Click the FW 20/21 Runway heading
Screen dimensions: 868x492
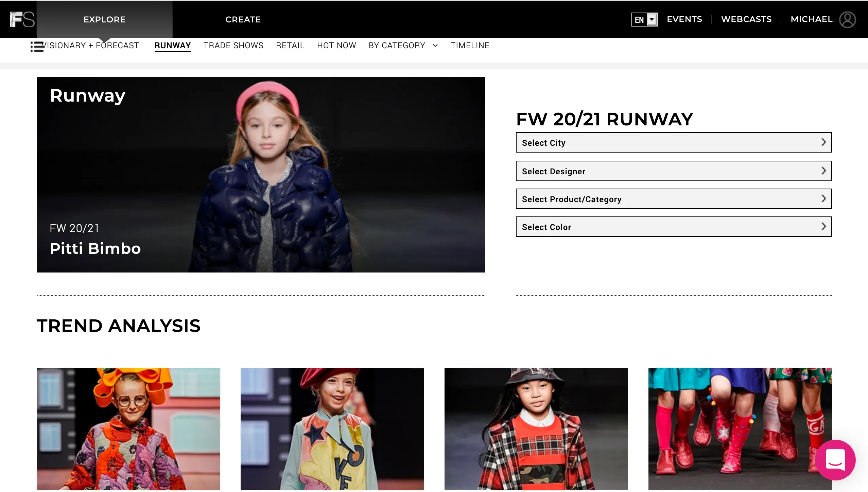pos(604,119)
